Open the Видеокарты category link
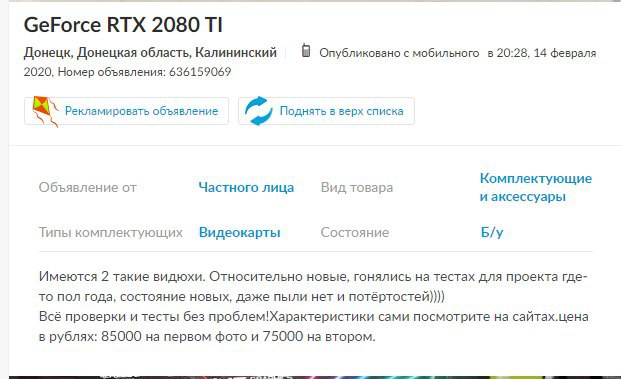 (240, 232)
